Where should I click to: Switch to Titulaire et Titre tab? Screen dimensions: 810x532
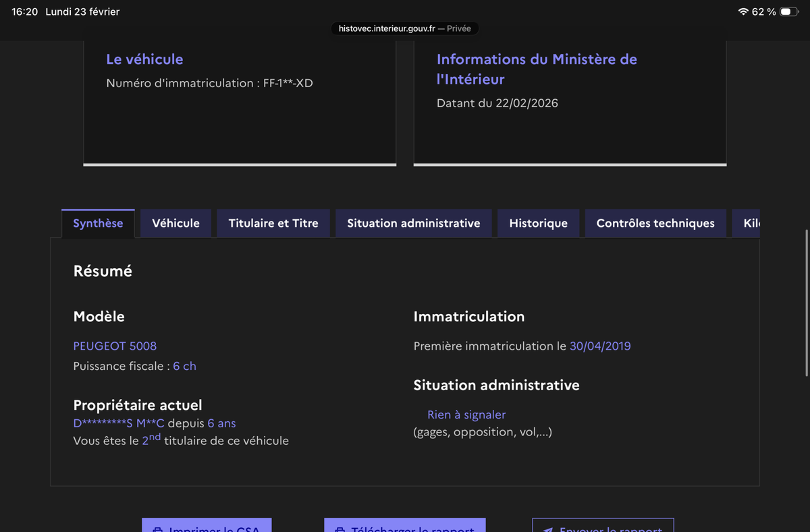(273, 223)
